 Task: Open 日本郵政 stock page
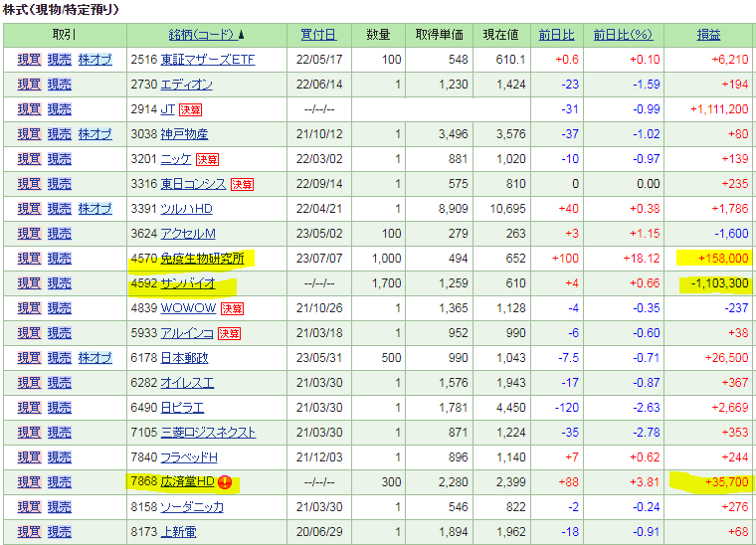tap(184, 358)
